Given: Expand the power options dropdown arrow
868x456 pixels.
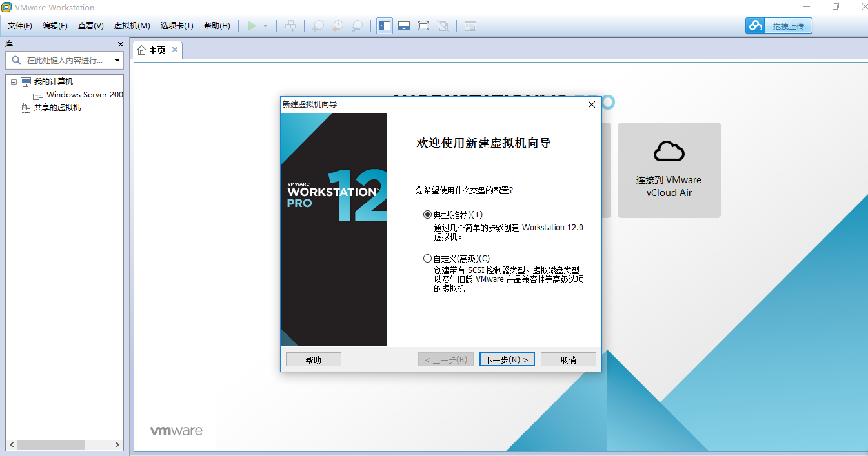Looking at the screenshot, I should click(265, 26).
